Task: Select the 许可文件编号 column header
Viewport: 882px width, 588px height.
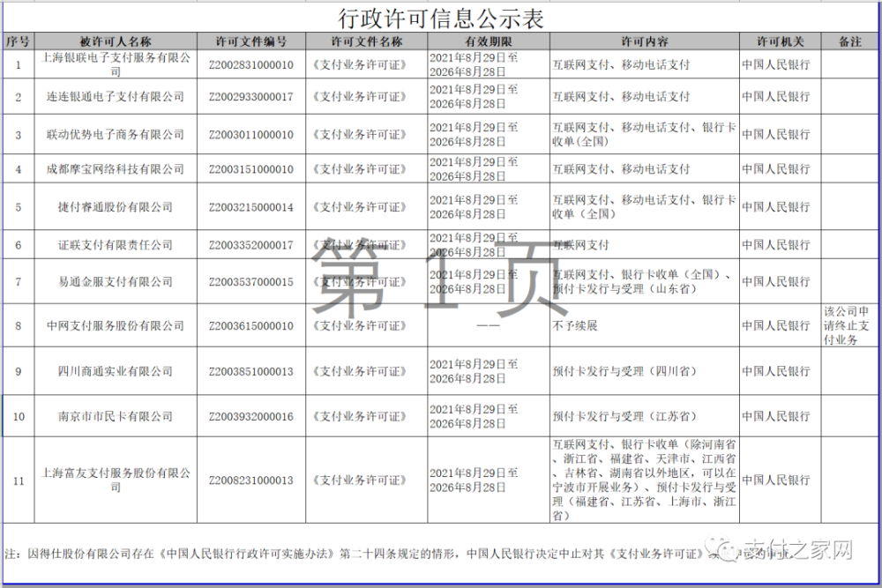Action: click(x=250, y=41)
